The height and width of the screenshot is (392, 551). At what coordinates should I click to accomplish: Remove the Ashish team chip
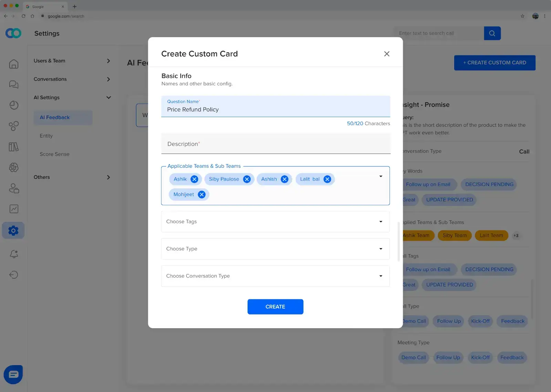pos(284,179)
